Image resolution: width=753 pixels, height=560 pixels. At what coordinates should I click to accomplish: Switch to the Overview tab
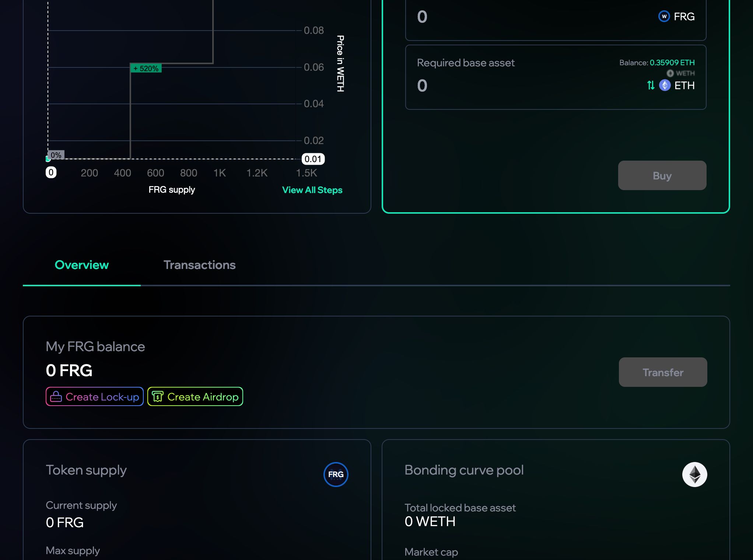(82, 265)
